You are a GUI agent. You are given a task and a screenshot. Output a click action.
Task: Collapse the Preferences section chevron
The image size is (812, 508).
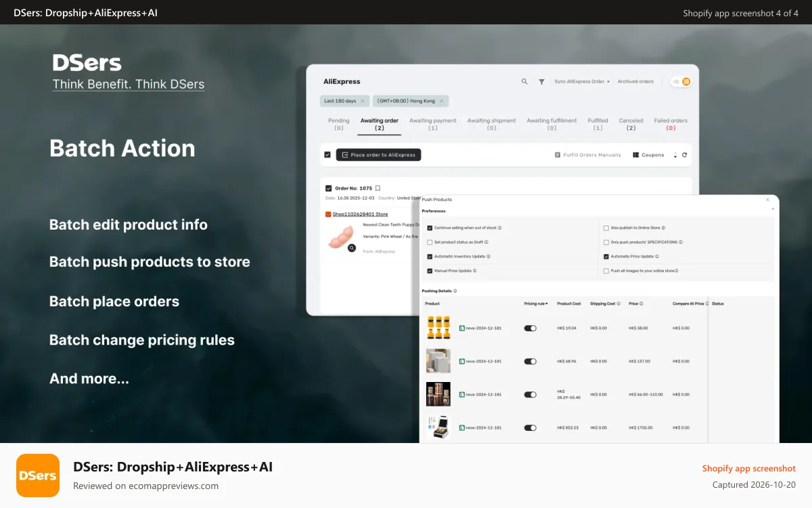tap(773, 210)
